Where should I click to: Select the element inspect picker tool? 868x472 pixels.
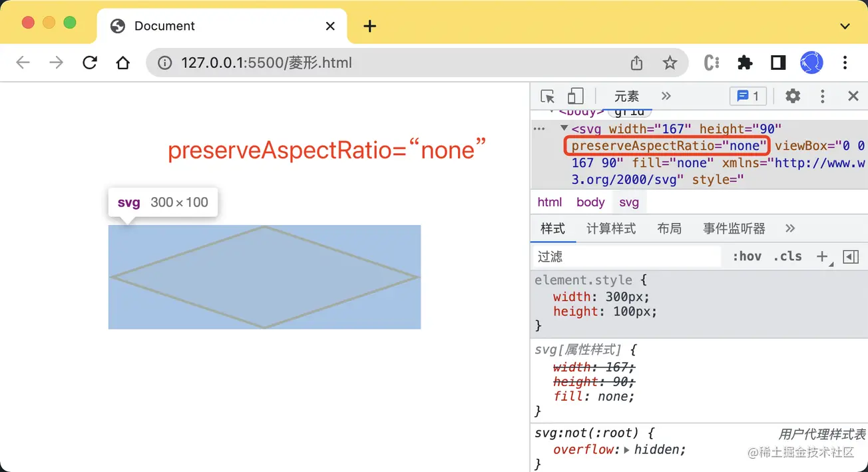(546, 96)
